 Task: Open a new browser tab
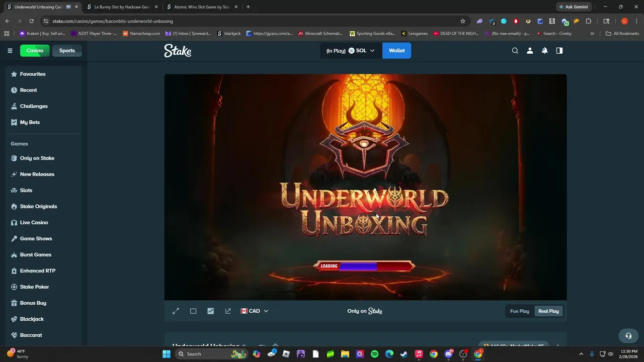coord(248,7)
